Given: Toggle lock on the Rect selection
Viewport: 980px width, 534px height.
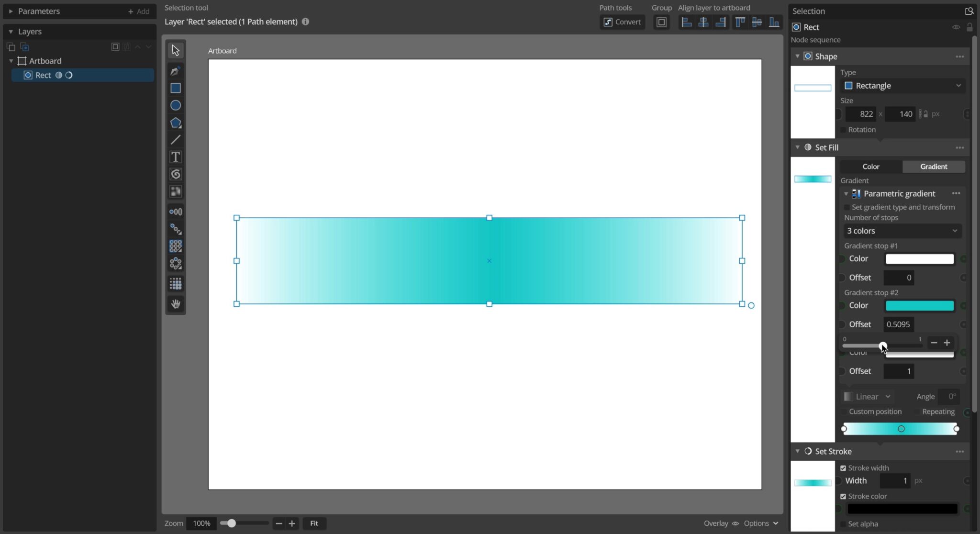Looking at the screenshot, I should click(x=969, y=27).
